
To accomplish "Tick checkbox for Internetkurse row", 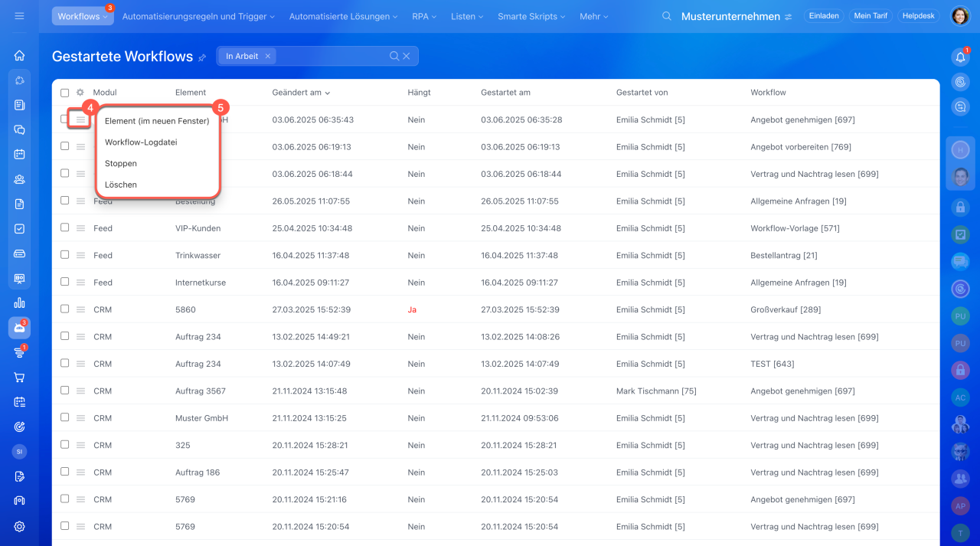I will coord(64,282).
